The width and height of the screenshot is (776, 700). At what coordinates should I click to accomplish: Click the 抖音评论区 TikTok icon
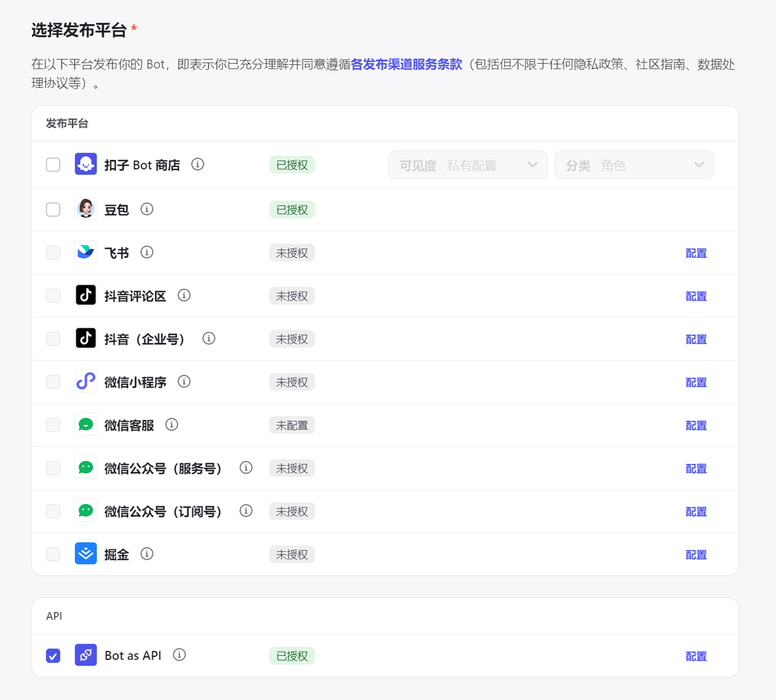point(85,295)
